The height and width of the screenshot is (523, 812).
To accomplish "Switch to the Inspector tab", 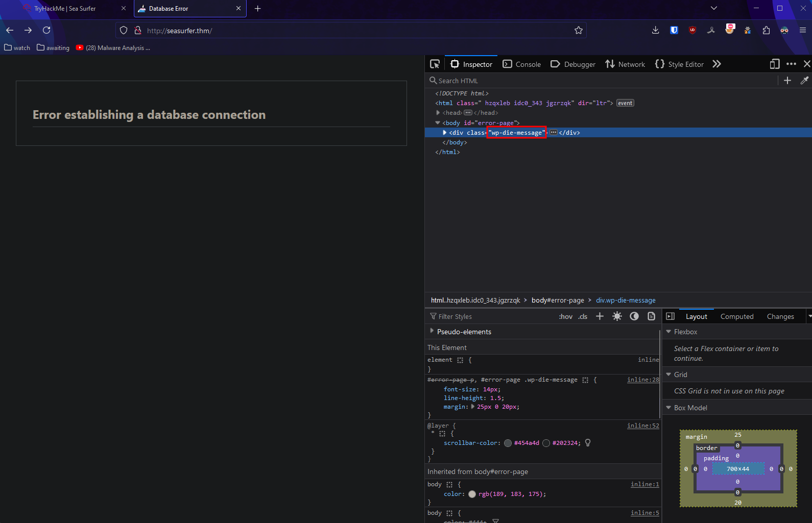I will coord(471,64).
